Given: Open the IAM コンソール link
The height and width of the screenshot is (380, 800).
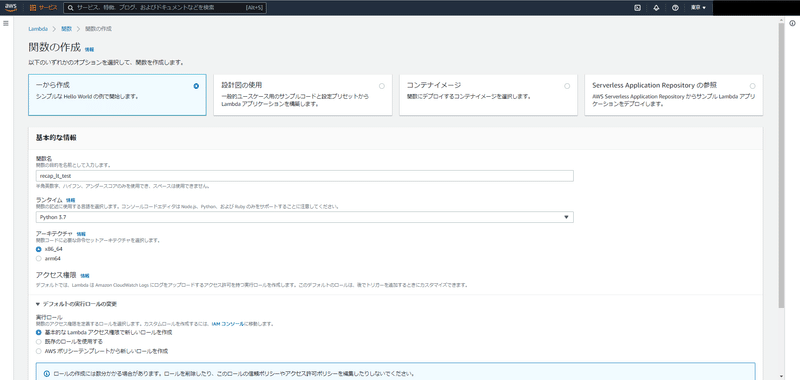Looking at the screenshot, I should coord(228,324).
